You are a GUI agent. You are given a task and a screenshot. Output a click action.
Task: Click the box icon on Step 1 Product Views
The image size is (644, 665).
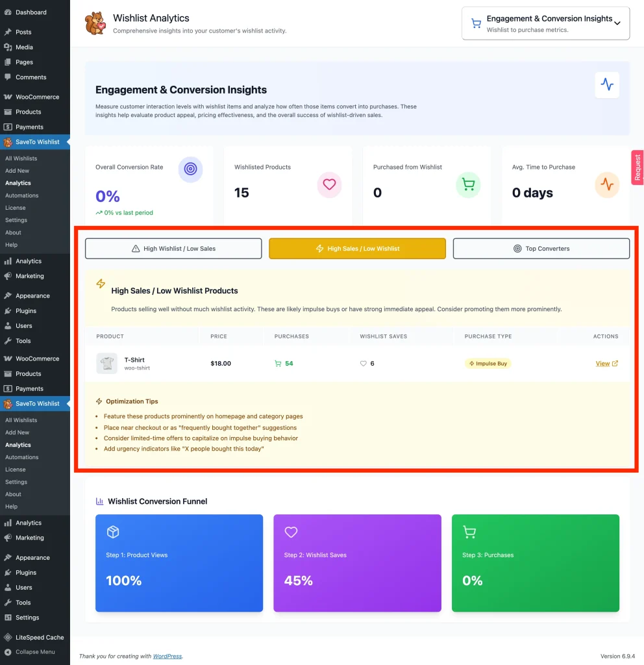(112, 532)
